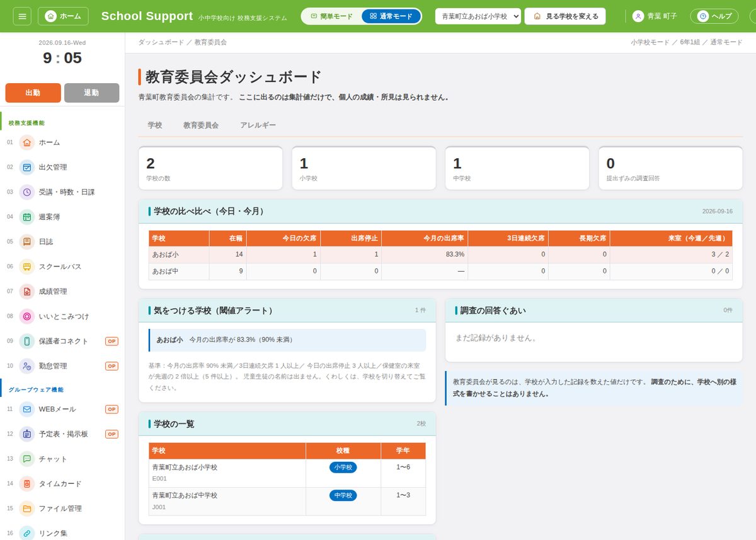Image resolution: width=756 pixels, height=540 pixels.
Task: Open 日誌 icon in sidebar
Action: (26, 241)
